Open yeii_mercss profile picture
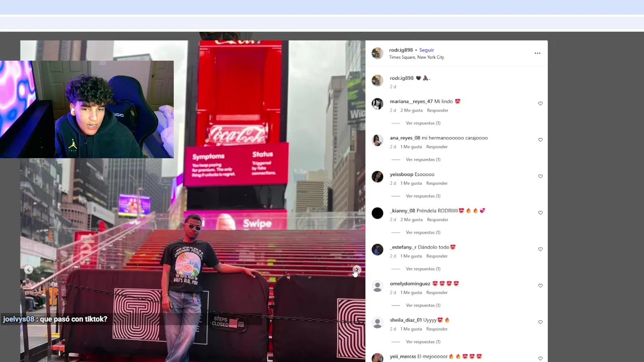This screenshot has height=362, width=644. point(377,358)
